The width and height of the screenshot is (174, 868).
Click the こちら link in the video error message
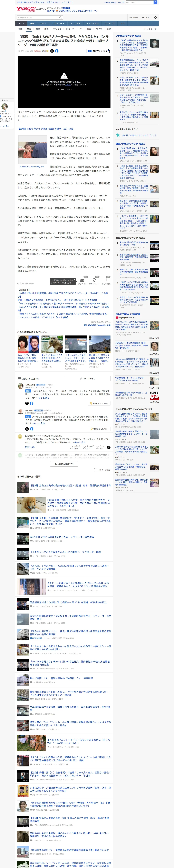point(68,85)
